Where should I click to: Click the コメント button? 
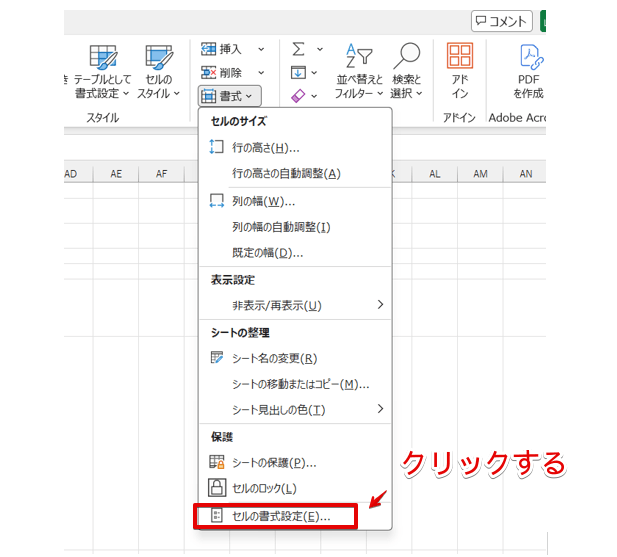coord(502,21)
